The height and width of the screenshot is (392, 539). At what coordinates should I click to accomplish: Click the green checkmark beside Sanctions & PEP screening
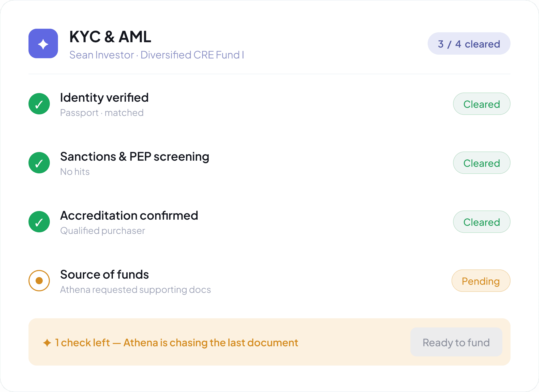[39, 163]
